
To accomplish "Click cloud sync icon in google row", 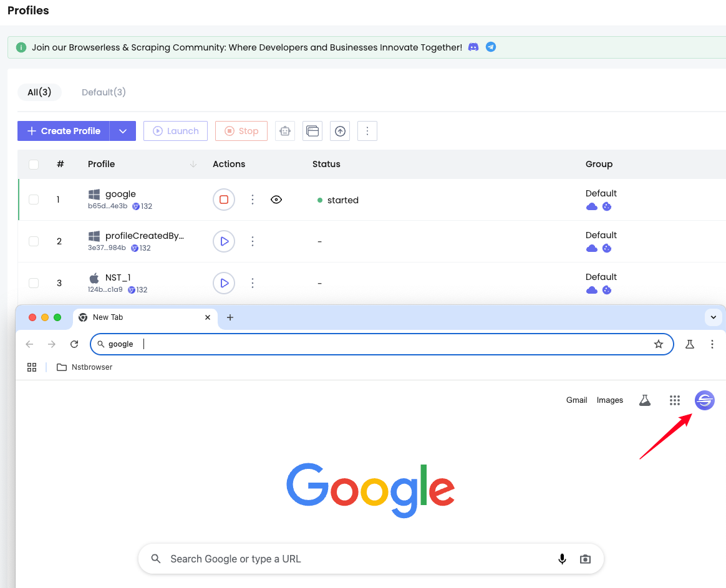I will tap(592, 206).
